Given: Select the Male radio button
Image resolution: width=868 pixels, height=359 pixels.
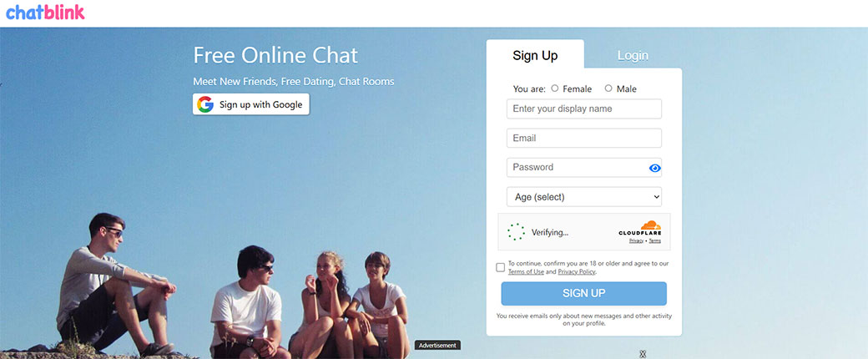Looking at the screenshot, I should (608, 88).
